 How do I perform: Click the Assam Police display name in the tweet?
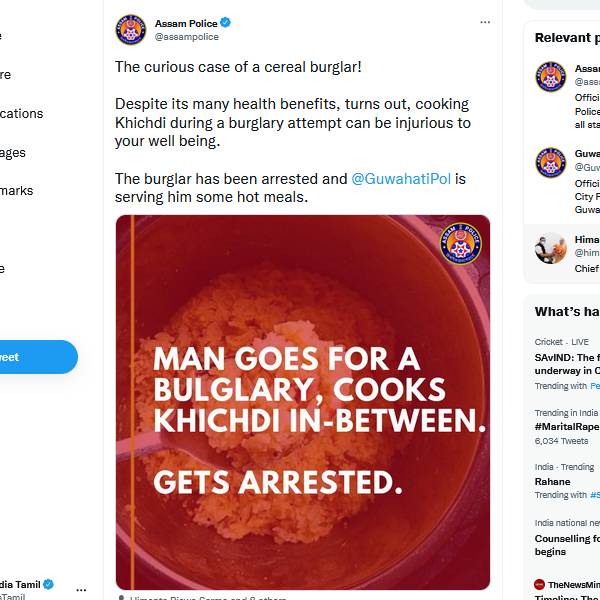click(185, 22)
